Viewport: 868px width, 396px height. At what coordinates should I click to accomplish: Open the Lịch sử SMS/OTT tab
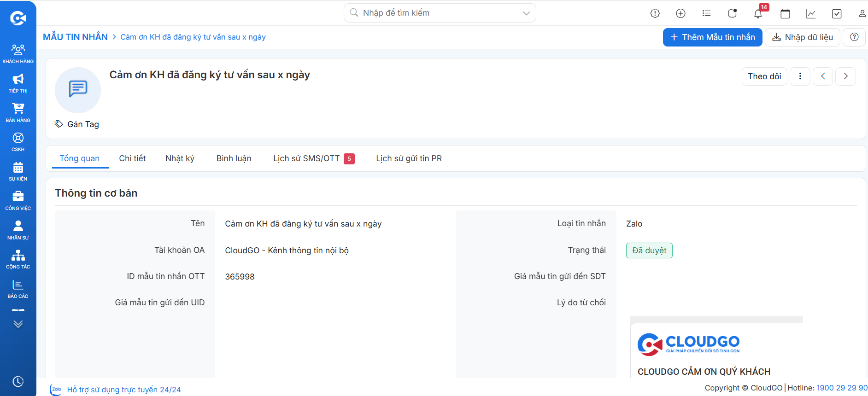(x=314, y=158)
